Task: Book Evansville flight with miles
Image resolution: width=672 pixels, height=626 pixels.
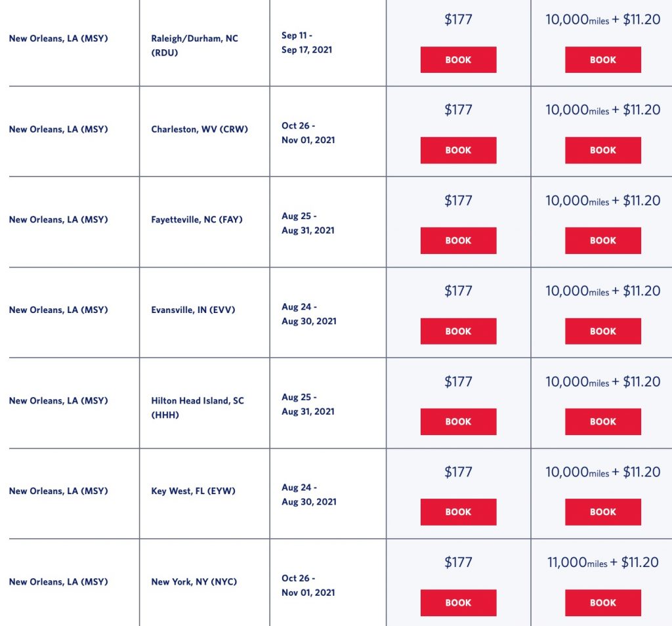Action: (602, 331)
